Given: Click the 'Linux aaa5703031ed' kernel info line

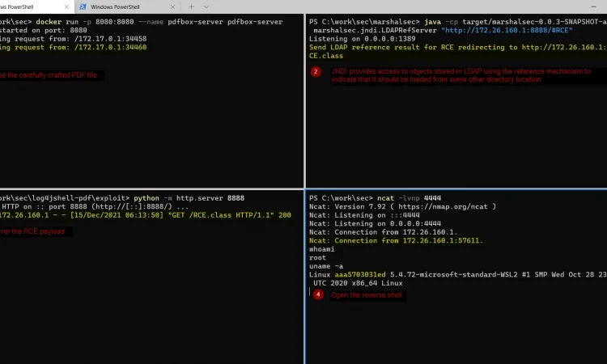Looking at the screenshot, I should point(458,275).
